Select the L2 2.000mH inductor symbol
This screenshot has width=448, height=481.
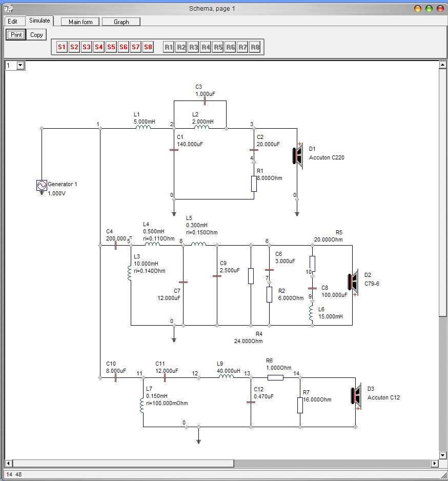(x=202, y=127)
